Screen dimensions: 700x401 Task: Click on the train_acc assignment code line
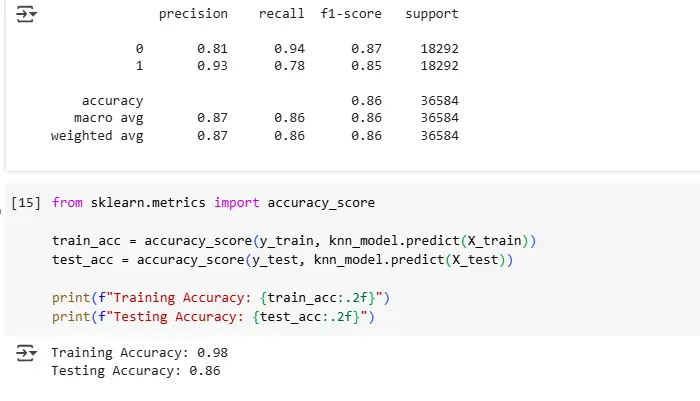[294, 241]
